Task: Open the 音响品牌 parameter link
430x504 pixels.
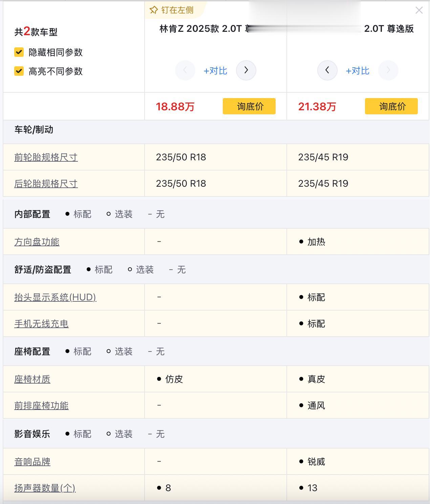Action: point(33,462)
